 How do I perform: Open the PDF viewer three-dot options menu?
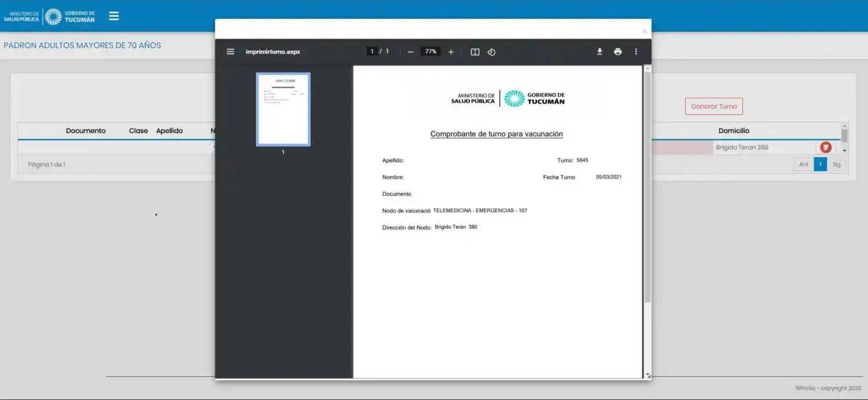[635, 51]
